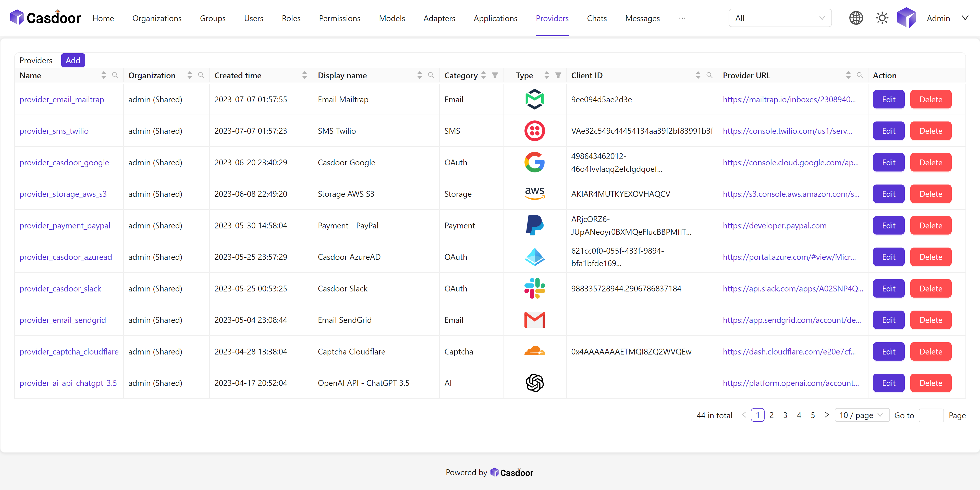Switch to the Chats section
Image resolution: width=980 pixels, height=490 pixels.
pos(596,18)
